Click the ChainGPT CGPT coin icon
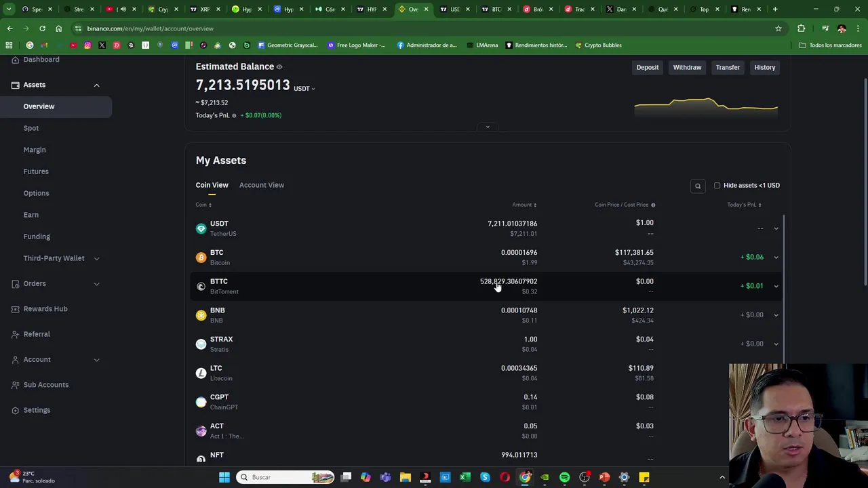This screenshot has height=488, width=868. click(201, 402)
